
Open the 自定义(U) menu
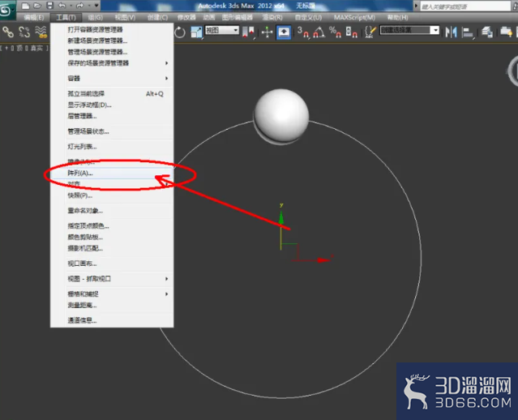coord(308,18)
